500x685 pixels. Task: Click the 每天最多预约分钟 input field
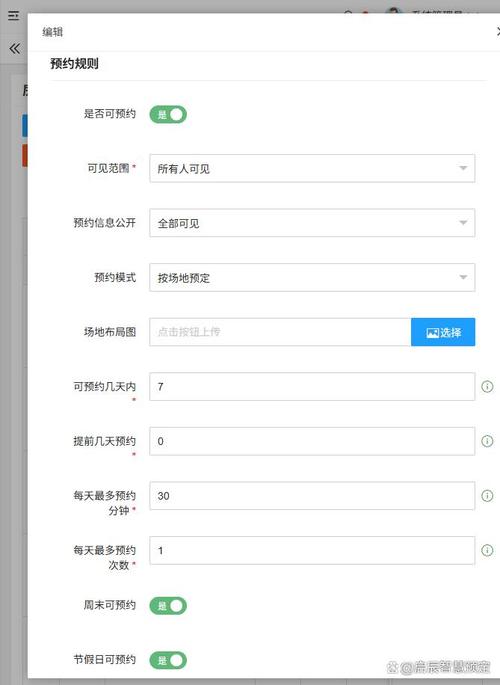(312, 496)
